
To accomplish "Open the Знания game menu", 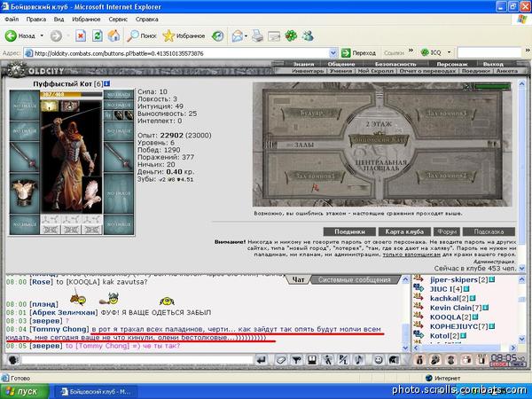I will (303, 64).
